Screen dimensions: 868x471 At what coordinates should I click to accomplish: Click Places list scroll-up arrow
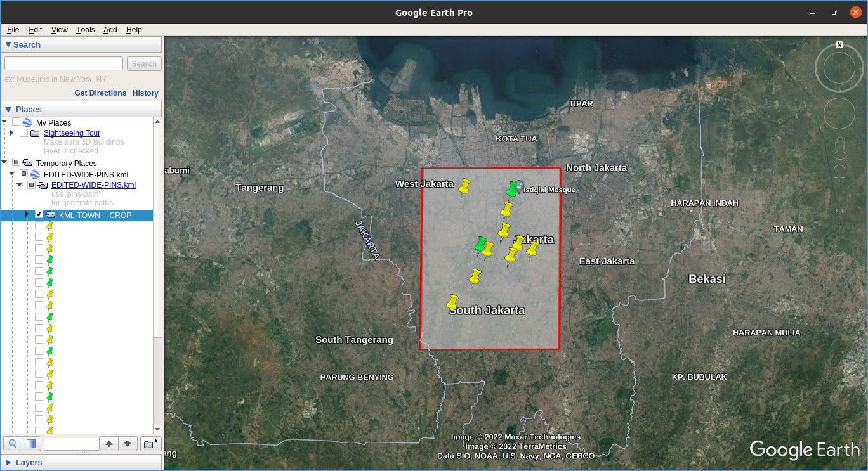pos(157,121)
